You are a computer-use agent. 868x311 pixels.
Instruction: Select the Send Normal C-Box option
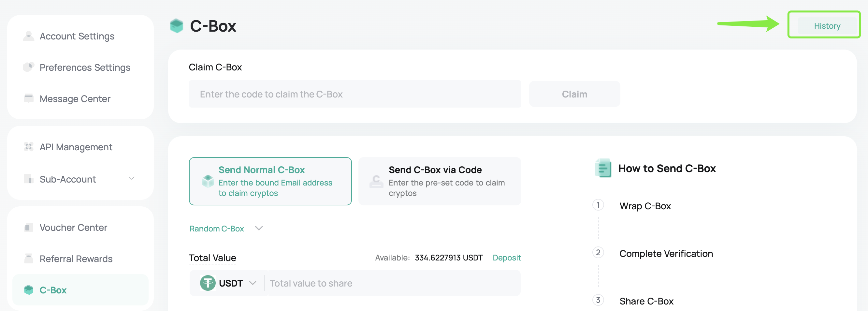[x=270, y=181]
